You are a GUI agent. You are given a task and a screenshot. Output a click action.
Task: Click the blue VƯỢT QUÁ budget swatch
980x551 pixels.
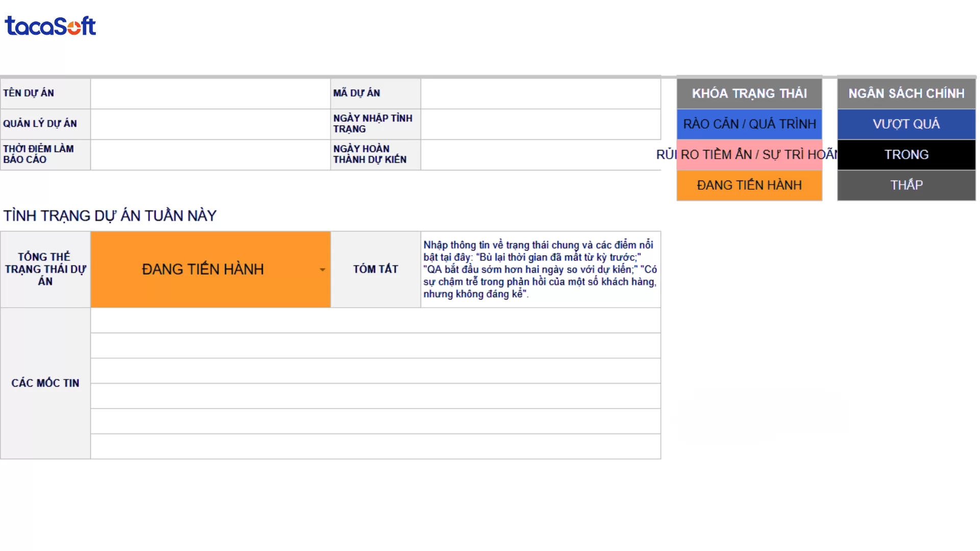point(906,124)
